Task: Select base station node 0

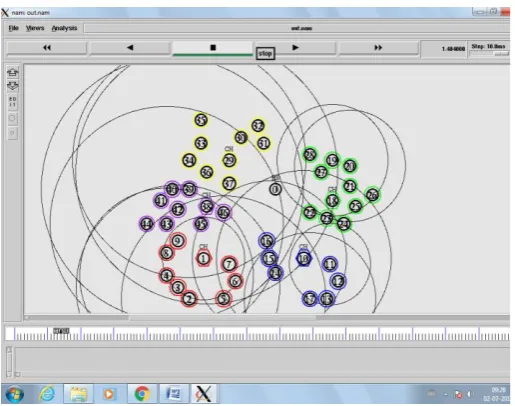Action: point(275,189)
